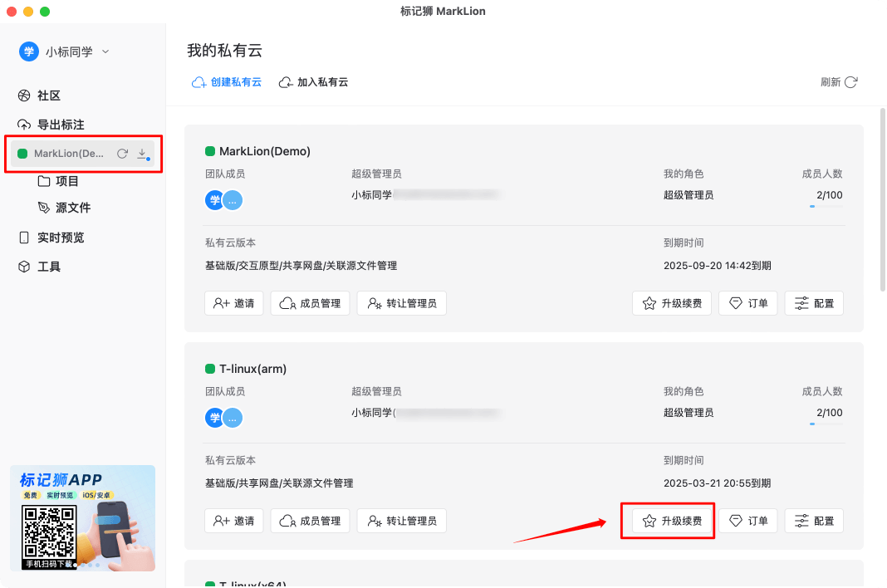Click the refresh icon next to MarkLion(De...)
This screenshot has height=588, width=887.
[121, 154]
